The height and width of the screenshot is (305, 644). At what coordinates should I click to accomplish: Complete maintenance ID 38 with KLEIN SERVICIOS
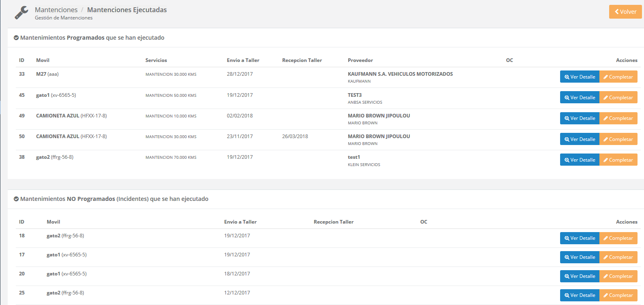pos(618,160)
